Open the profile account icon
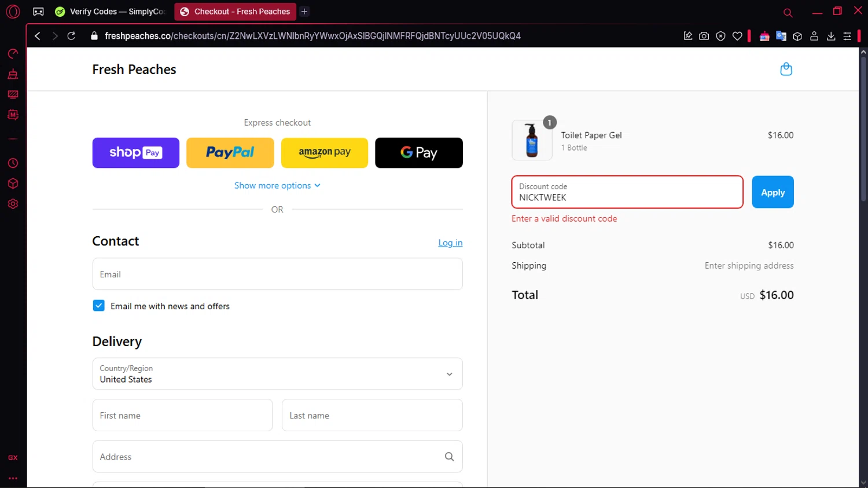This screenshot has height=488, width=868. tap(814, 36)
